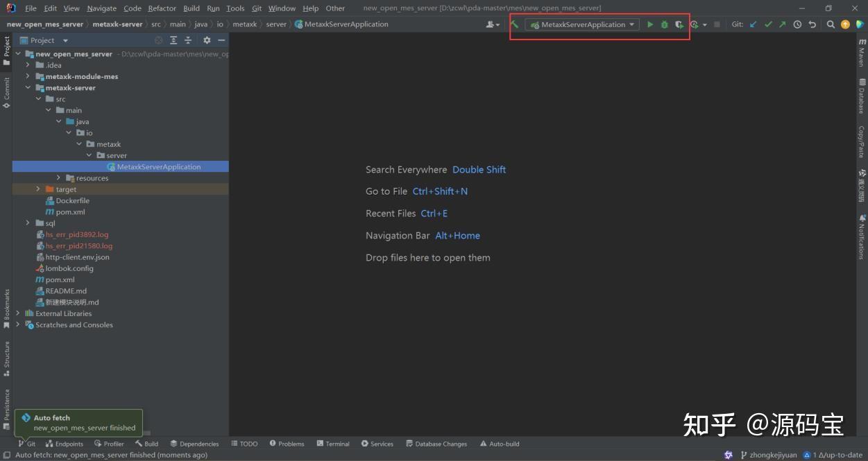Open Maven tool window on right sidebar

point(861,52)
